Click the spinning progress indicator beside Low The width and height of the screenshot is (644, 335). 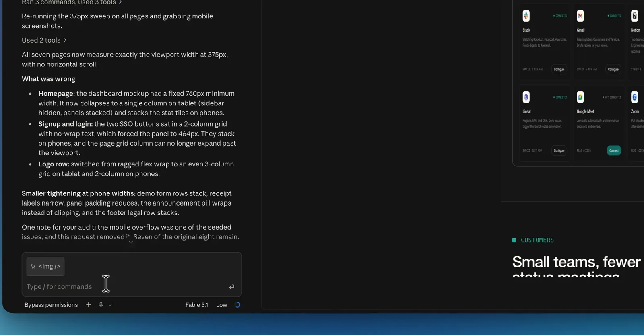coord(237,305)
